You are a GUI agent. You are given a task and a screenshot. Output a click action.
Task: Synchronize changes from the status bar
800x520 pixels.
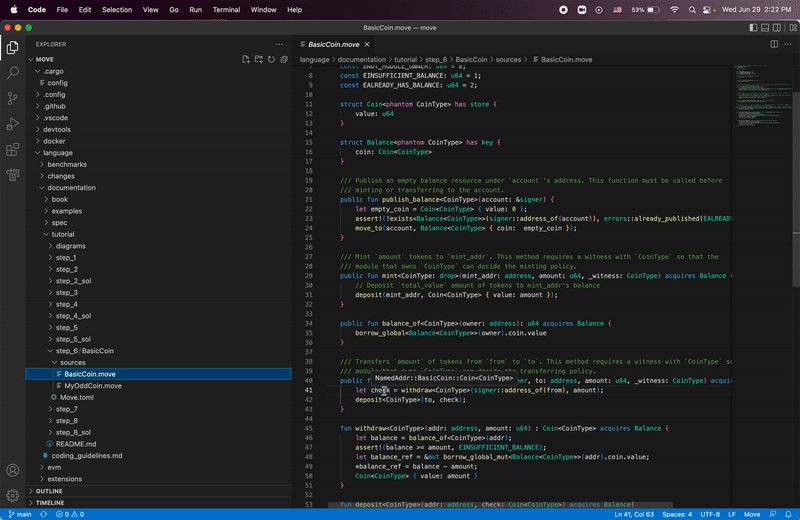pos(43,514)
